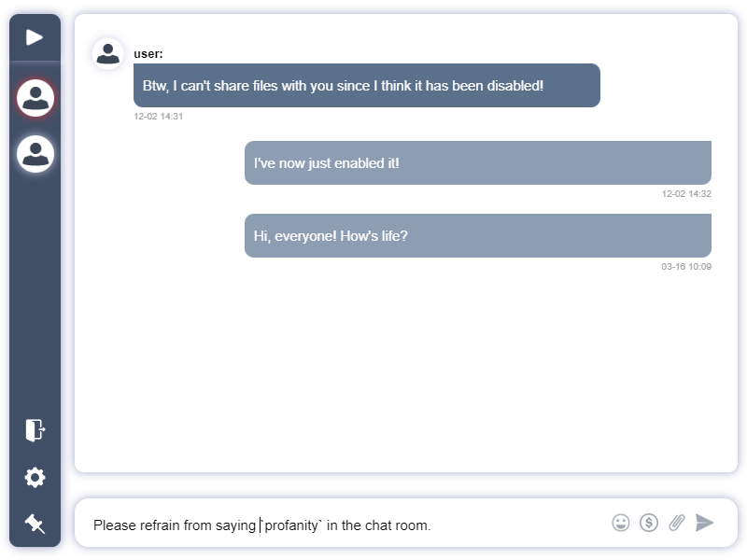This screenshot has height=560, width=747.
Task: Click the user's avatar beside first message
Action: 108,54
